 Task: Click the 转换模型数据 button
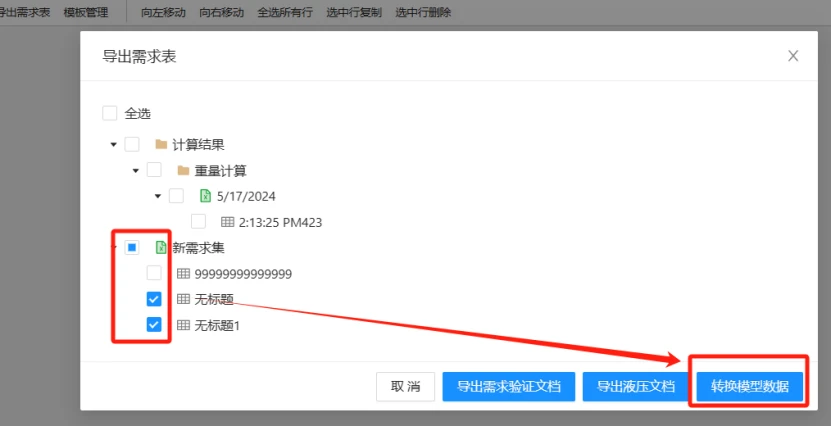(x=749, y=386)
